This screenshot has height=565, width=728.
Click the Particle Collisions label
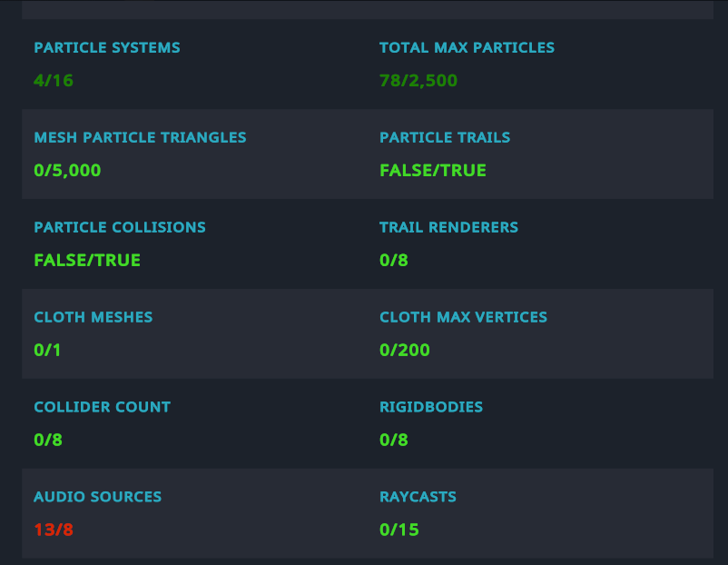[120, 227]
